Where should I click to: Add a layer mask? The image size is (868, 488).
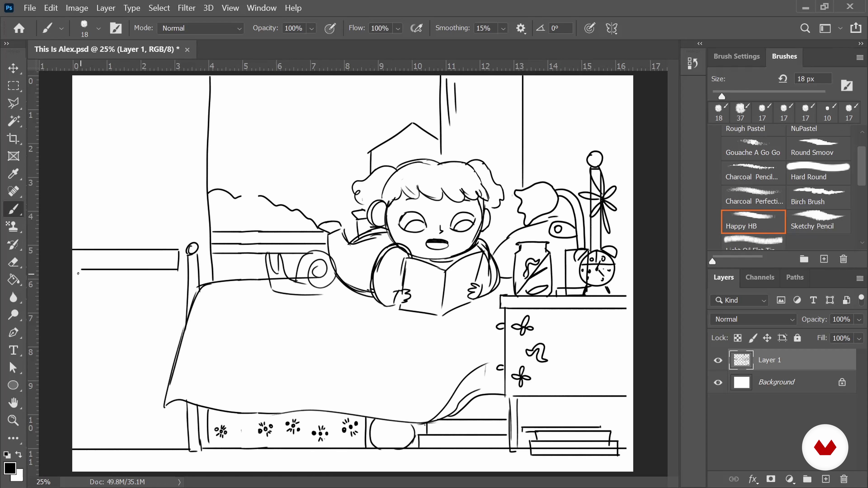click(771, 479)
